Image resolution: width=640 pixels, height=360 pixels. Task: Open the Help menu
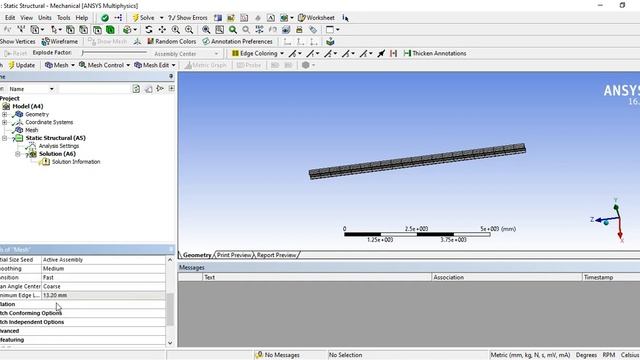click(x=82, y=18)
